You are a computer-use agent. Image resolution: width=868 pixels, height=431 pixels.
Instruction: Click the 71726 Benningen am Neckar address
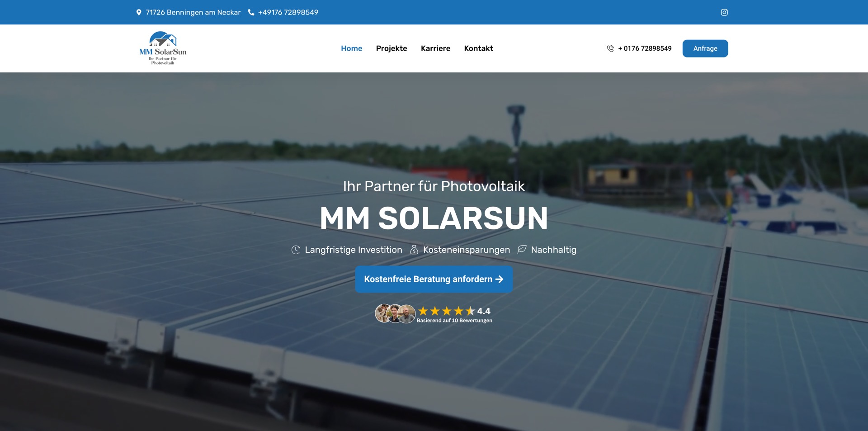[193, 12]
